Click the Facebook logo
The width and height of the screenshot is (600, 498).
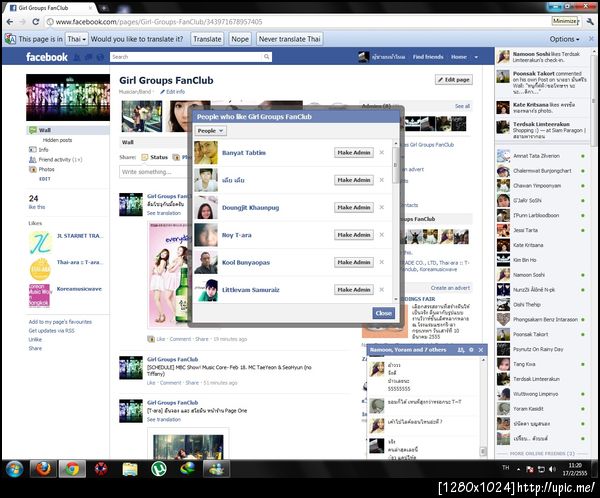point(47,57)
